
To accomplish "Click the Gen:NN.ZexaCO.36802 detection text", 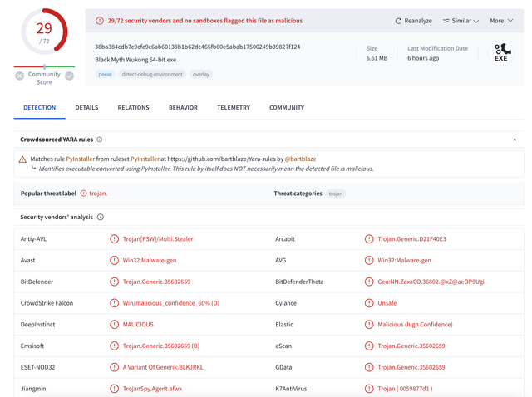I will pos(431,282).
